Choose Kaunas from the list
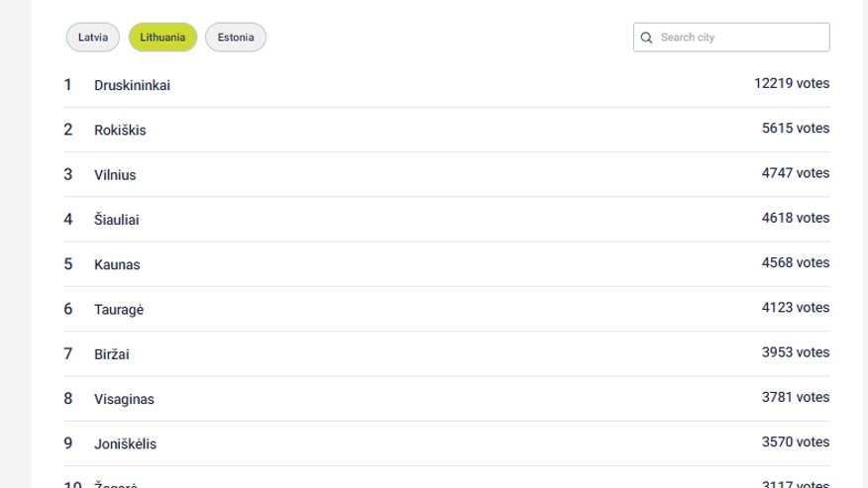Viewport: 868px width, 488px height. tap(117, 264)
